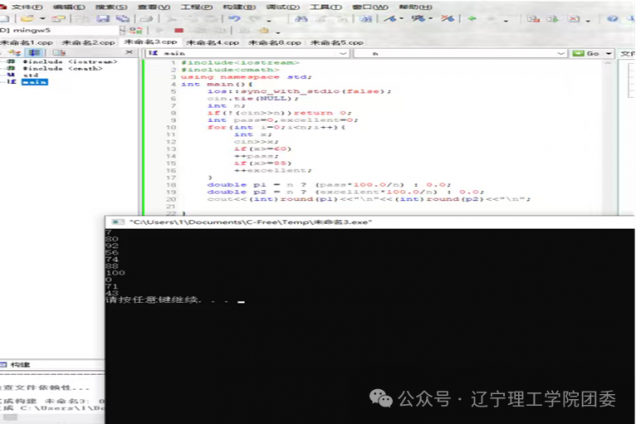This screenshot has height=424, width=636.
Task: Click the binoculars Find icon
Action: pyautogui.click(x=301, y=19)
